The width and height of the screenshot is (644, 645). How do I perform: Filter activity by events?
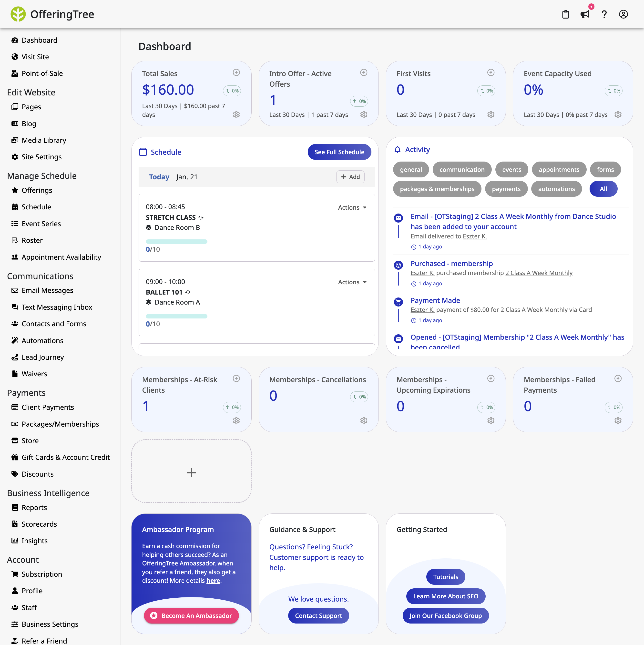pos(511,170)
